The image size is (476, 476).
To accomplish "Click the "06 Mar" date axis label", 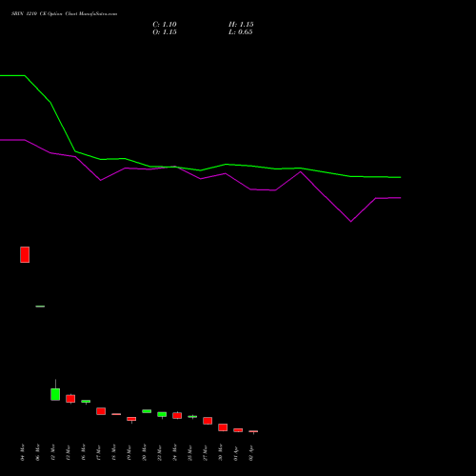I will click(x=37, y=452).
